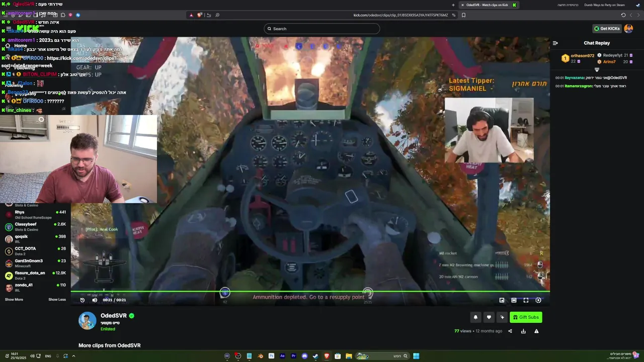Click the sparkle button beside Gift Subs
Screen dimensions: 644x362
pos(502,317)
